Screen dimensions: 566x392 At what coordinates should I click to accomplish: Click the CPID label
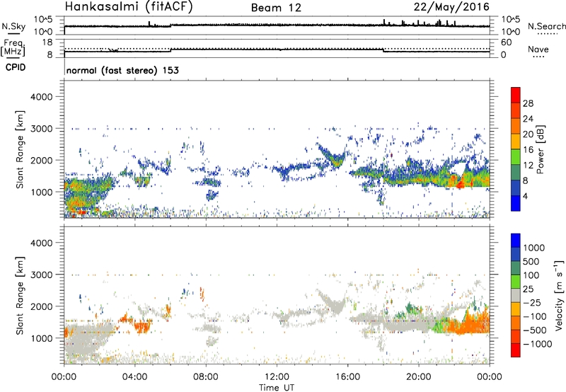16,67
